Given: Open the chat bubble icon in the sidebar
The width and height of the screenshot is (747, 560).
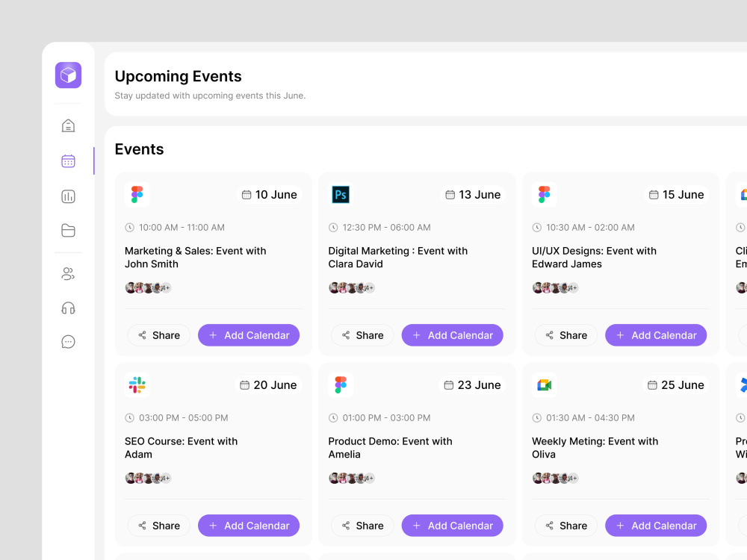Looking at the screenshot, I should [68, 341].
